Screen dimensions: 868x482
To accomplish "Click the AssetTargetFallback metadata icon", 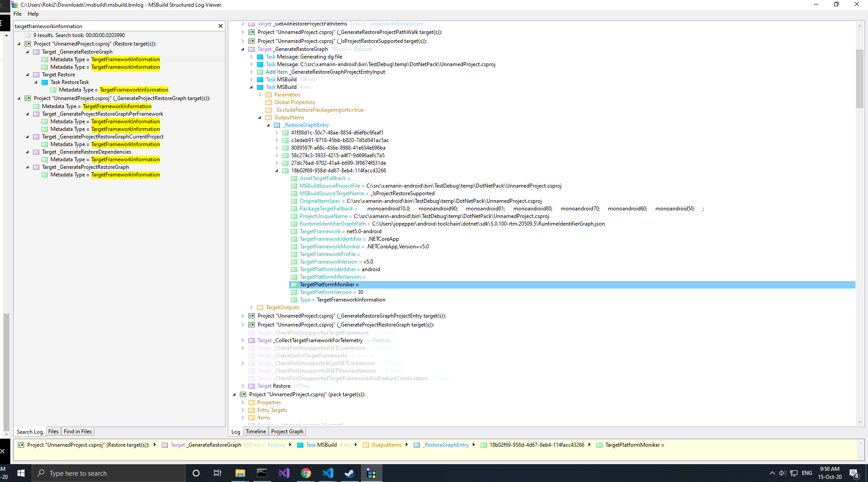I will pos(294,178).
